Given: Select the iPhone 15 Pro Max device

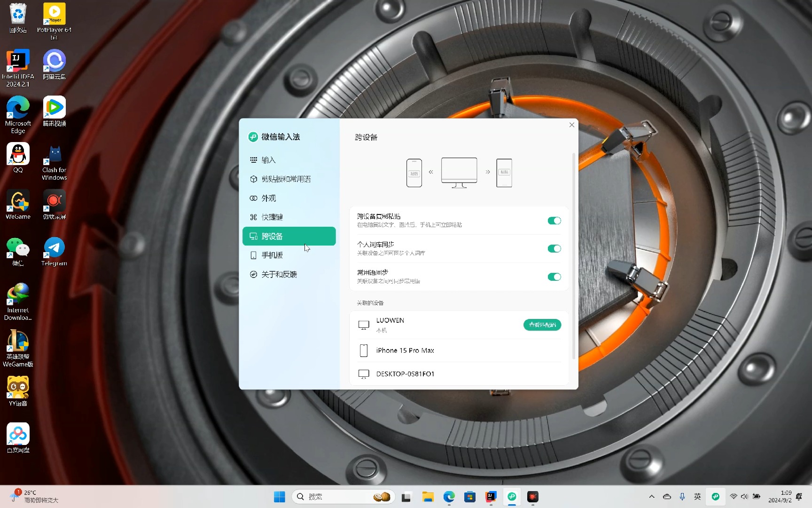Looking at the screenshot, I should pos(459,350).
